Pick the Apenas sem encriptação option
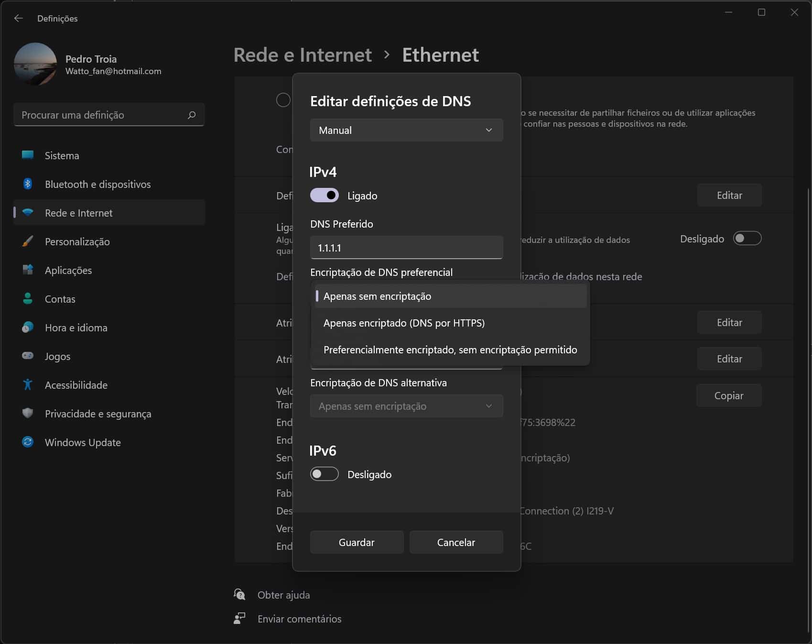The image size is (812, 644). 377,296
